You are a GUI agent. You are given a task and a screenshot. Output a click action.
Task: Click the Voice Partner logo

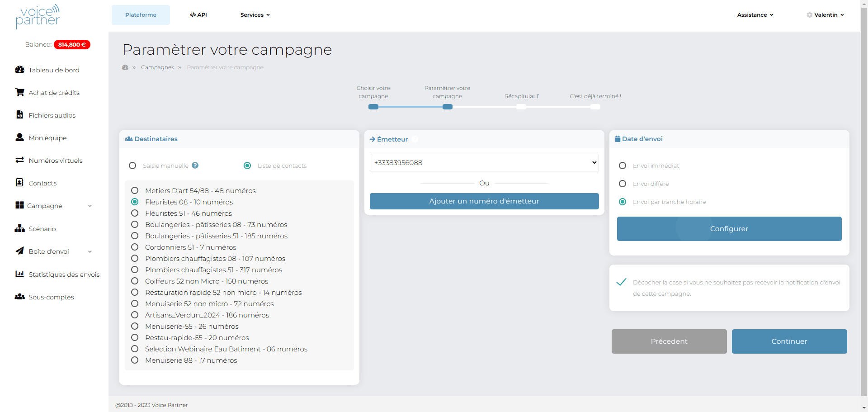[x=38, y=16]
